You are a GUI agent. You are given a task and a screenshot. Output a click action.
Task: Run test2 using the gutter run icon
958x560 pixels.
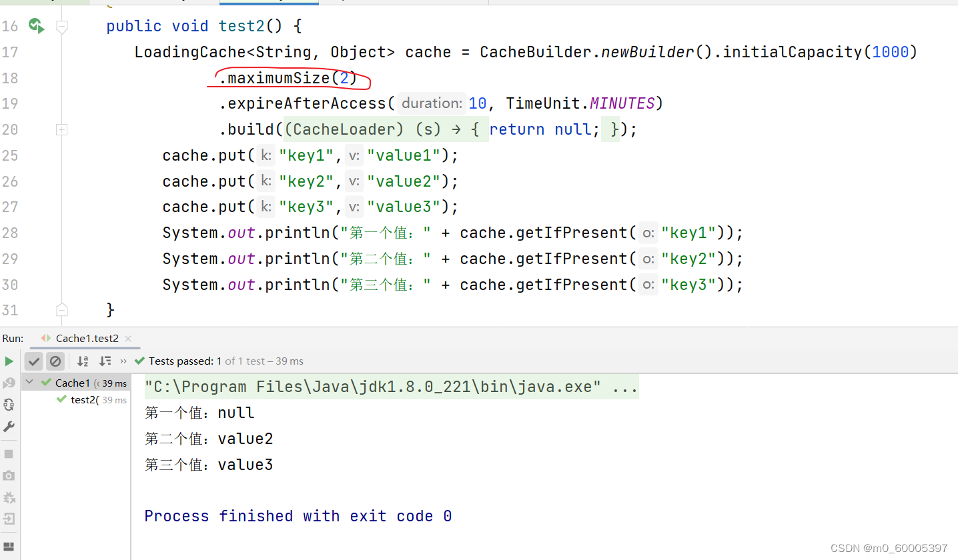pos(36,25)
